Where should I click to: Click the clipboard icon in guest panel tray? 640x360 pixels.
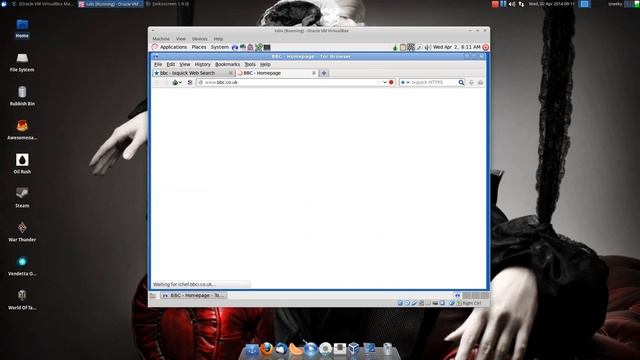pyautogui.click(x=402, y=47)
